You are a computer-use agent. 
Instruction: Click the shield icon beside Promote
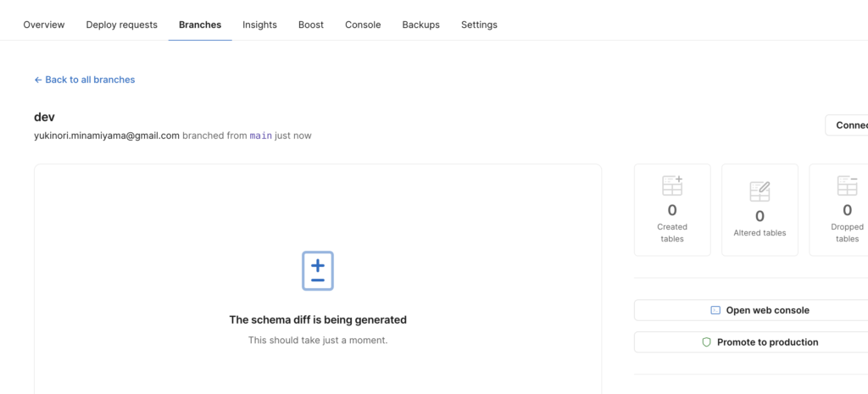706,342
